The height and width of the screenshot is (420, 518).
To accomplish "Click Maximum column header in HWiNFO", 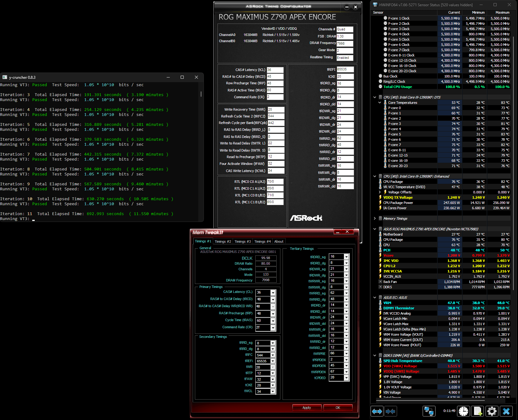I will point(499,12).
